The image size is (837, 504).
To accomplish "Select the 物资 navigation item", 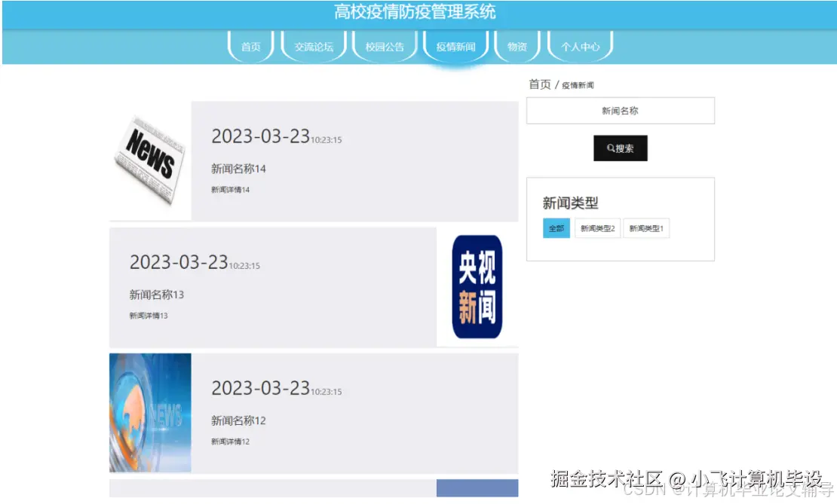I will pos(517,46).
